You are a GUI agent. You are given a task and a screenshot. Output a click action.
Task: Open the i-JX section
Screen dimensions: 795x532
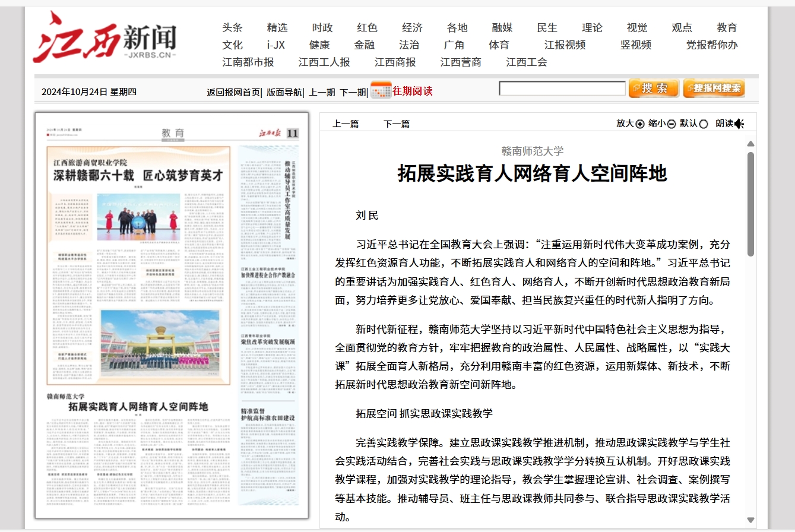click(x=276, y=45)
